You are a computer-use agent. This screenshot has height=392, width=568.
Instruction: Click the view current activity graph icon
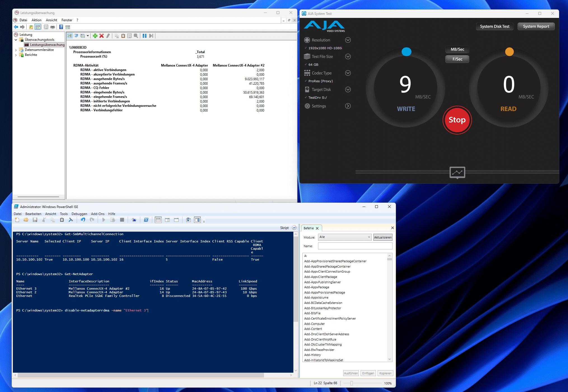(70, 36)
